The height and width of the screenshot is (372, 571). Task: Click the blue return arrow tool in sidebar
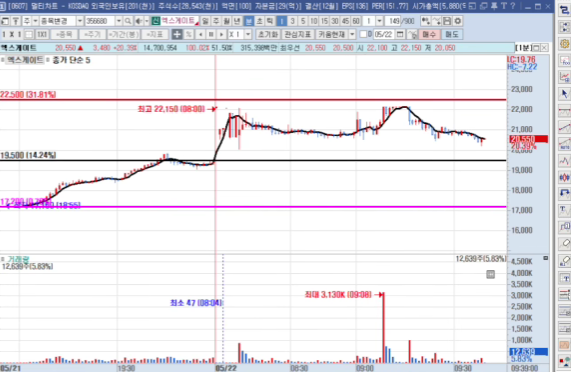tap(564, 194)
